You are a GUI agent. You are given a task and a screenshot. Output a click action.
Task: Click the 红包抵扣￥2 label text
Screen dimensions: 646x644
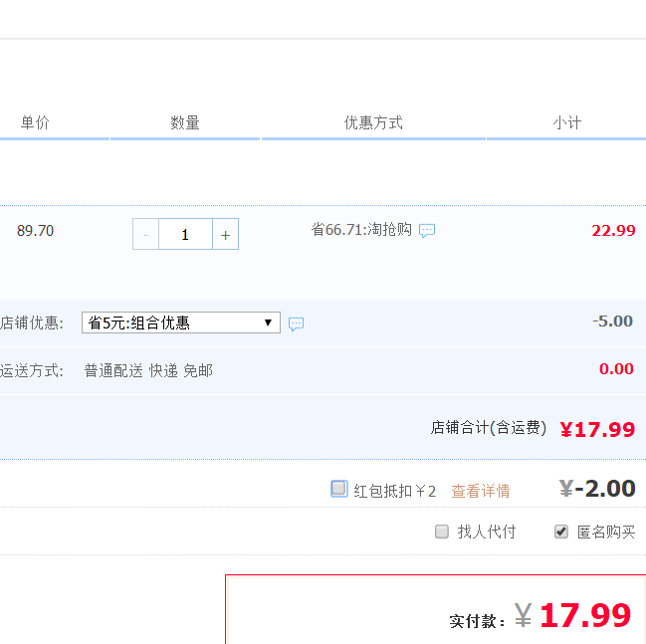pos(394,491)
